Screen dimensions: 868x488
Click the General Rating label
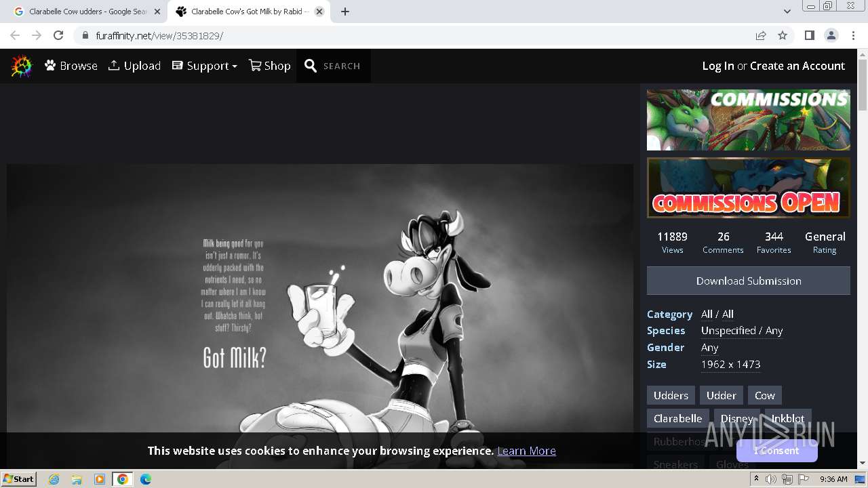coord(825,237)
